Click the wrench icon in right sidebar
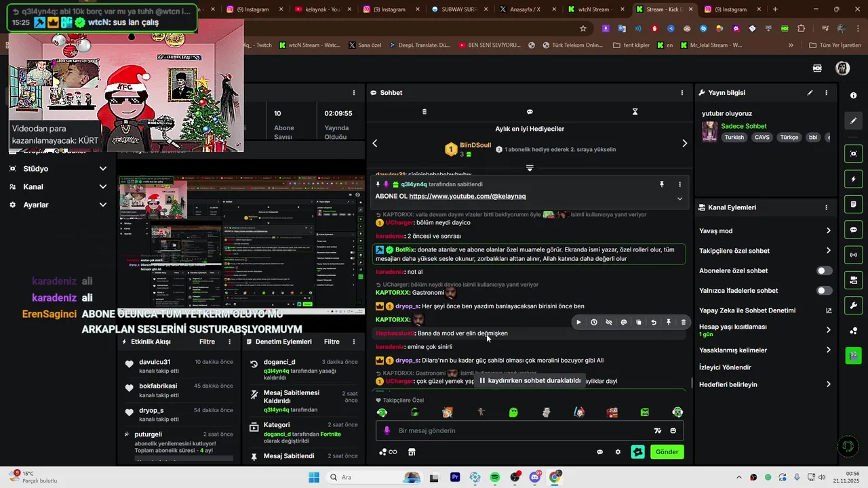The height and width of the screenshot is (488, 868). coord(854,305)
